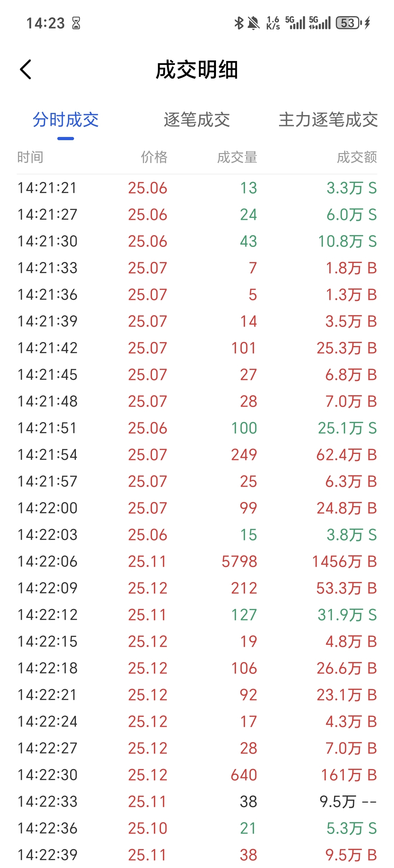Tap the charging bolt icon
This screenshot has height=868, width=394.
[x=367, y=23]
